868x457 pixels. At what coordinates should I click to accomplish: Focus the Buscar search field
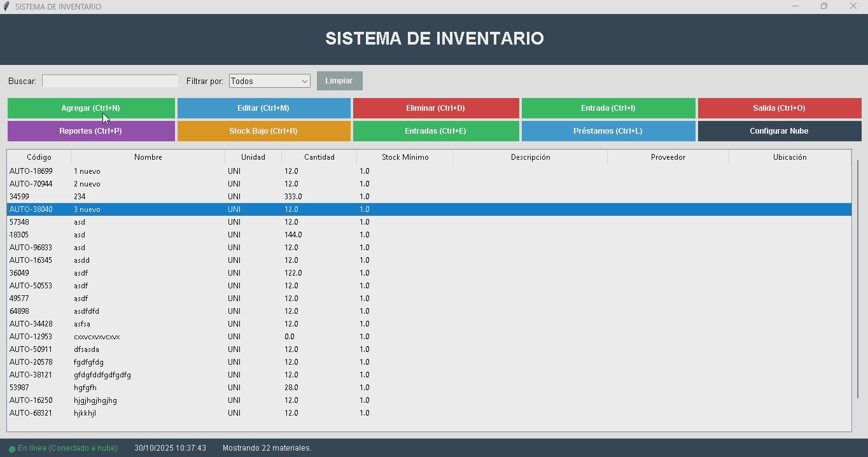point(109,81)
